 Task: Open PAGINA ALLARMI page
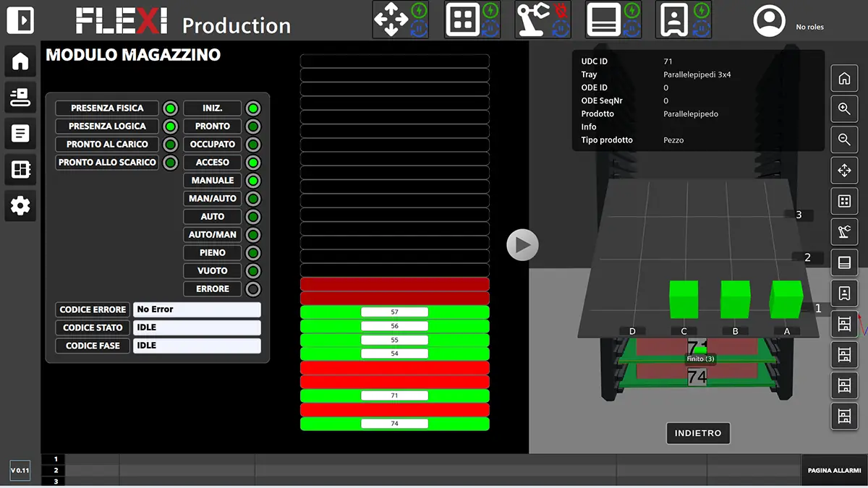834,471
